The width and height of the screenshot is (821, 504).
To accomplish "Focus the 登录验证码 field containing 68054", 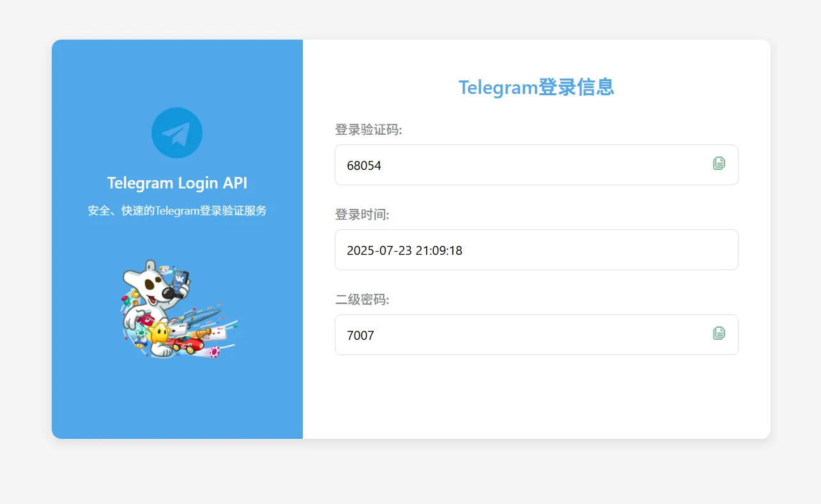I will [537, 165].
